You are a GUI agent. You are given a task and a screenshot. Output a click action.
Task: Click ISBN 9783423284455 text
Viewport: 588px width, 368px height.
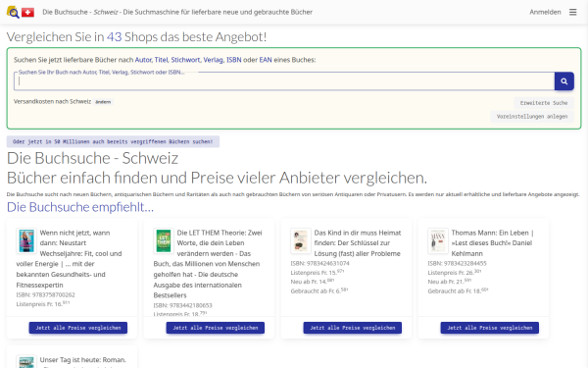[457, 264]
